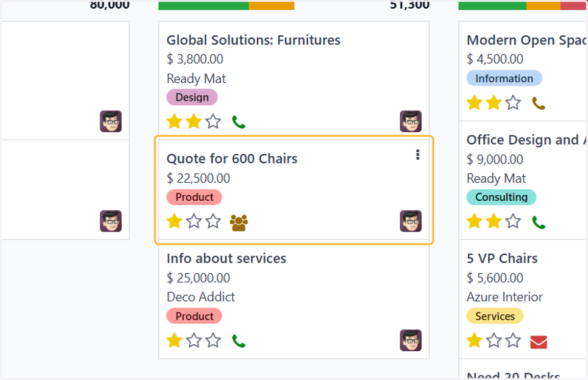Viewport: 588px width, 380px height.
Task: Click the Design tag on Global Solutions card
Action: [x=192, y=97]
